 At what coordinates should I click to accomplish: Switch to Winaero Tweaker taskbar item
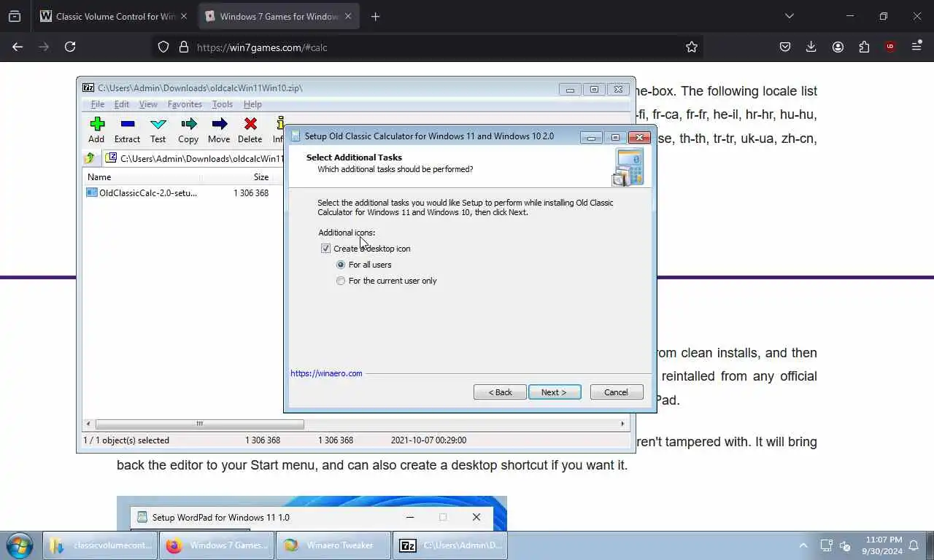(x=333, y=545)
